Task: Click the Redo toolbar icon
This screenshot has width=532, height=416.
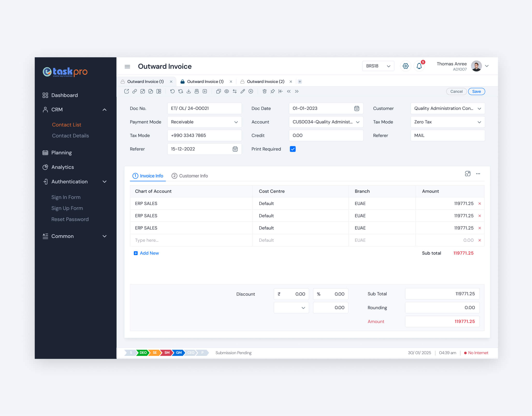Action: click(x=180, y=91)
